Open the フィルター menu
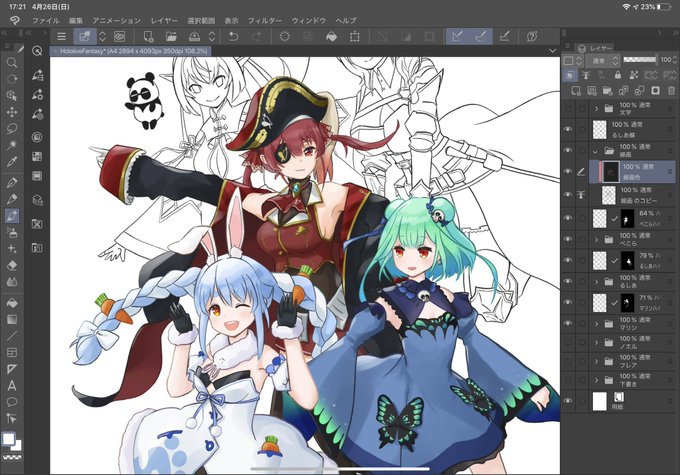The height and width of the screenshot is (475, 680). 265,20
